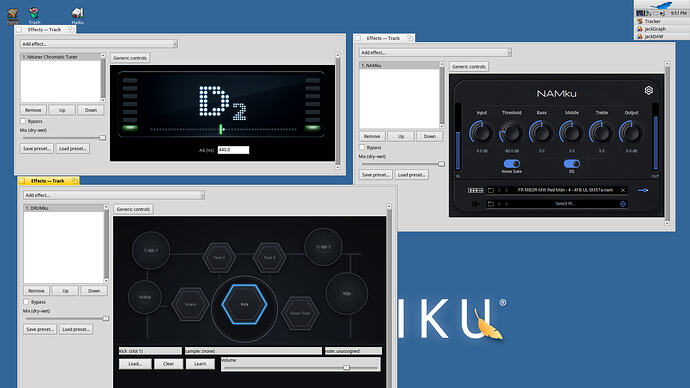Click the Tom 2 hexagon pad

pyautogui.click(x=269, y=257)
